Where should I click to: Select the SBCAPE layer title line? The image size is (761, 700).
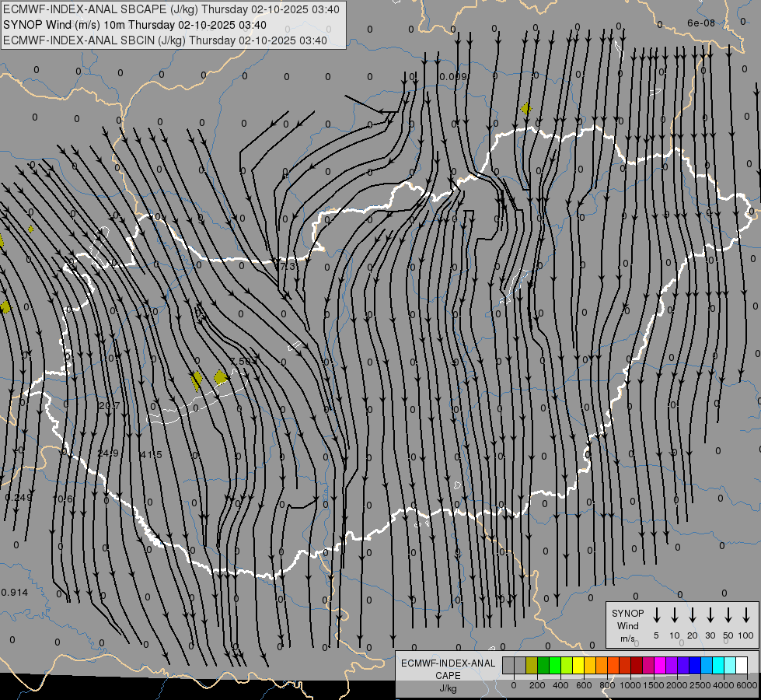[x=171, y=9]
